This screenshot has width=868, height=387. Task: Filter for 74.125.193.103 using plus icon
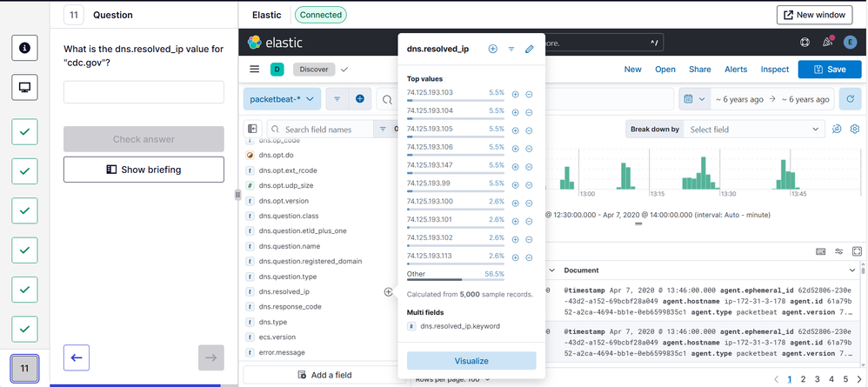pos(515,94)
